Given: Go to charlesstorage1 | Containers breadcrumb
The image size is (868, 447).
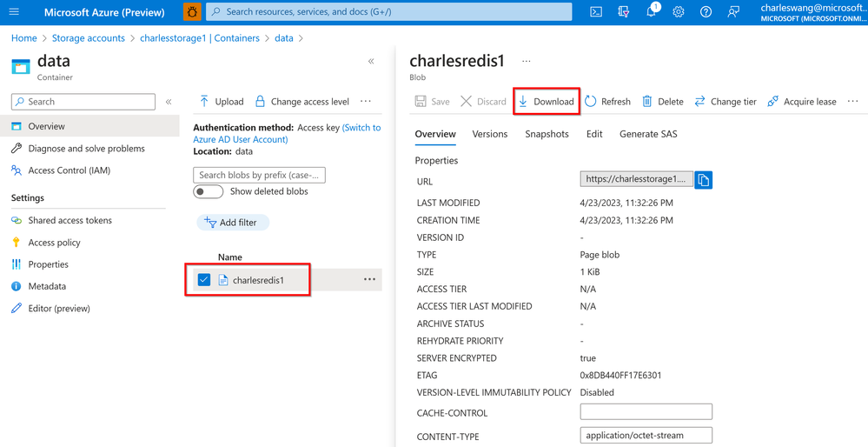Looking at the screenshot, I should pos(200,38).
